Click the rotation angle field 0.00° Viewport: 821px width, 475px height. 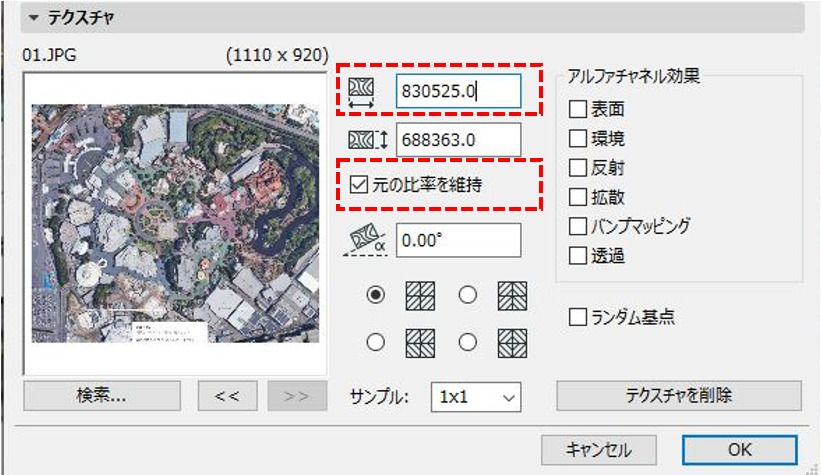458,240
